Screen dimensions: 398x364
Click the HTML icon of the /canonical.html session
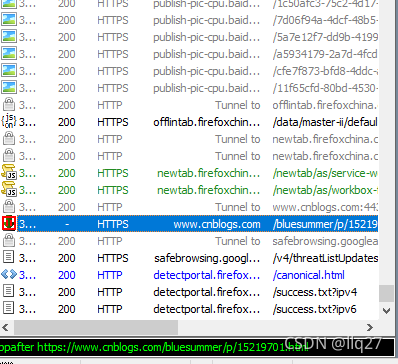[9, 275]
